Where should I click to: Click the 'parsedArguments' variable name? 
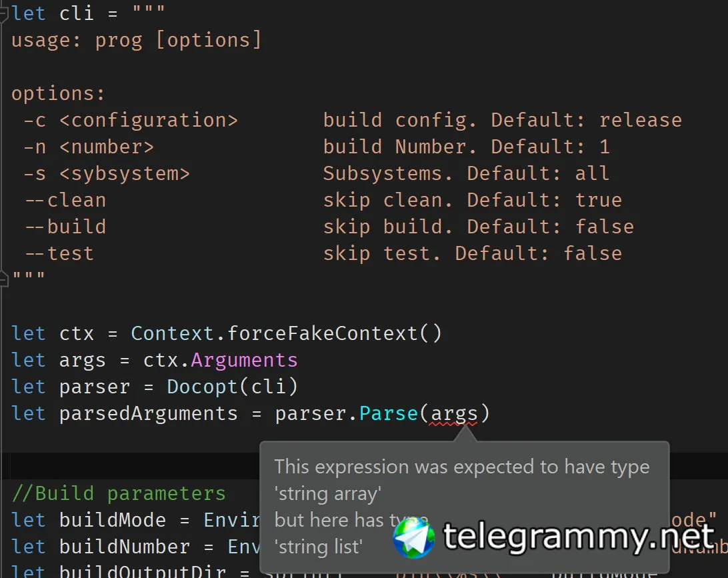148,414
